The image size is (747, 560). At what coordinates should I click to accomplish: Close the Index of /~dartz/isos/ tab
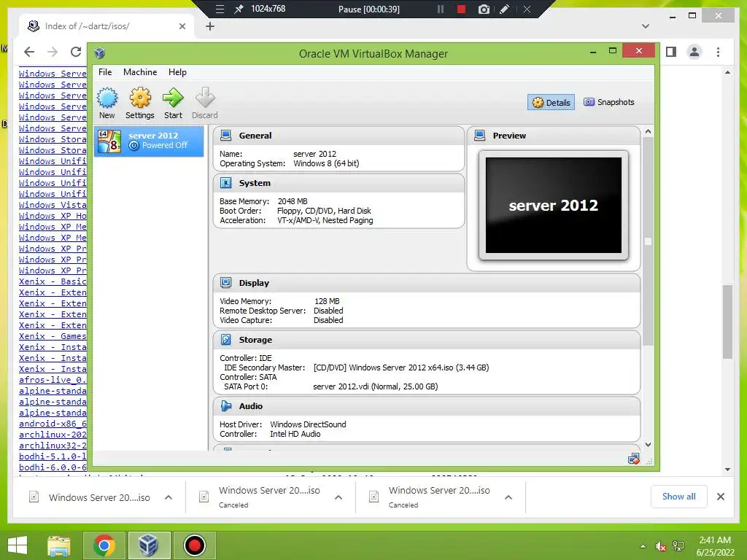(182, 26)
